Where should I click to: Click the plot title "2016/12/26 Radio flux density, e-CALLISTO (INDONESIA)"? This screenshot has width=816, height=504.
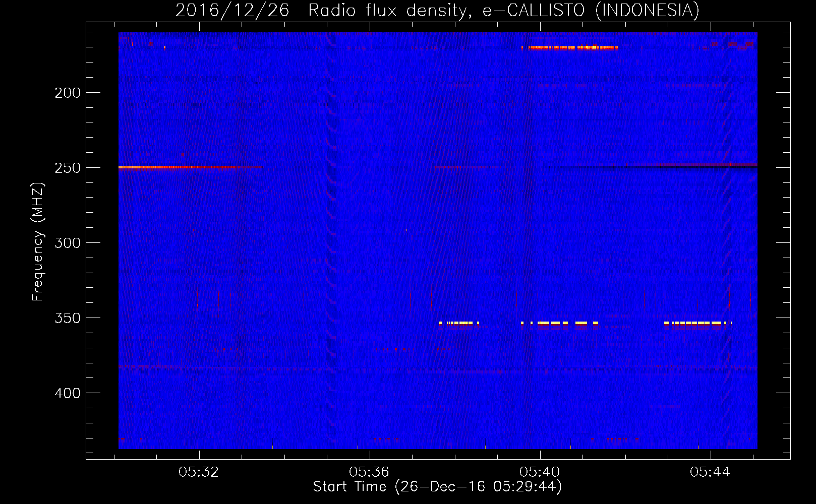click(x=437, y=11)
